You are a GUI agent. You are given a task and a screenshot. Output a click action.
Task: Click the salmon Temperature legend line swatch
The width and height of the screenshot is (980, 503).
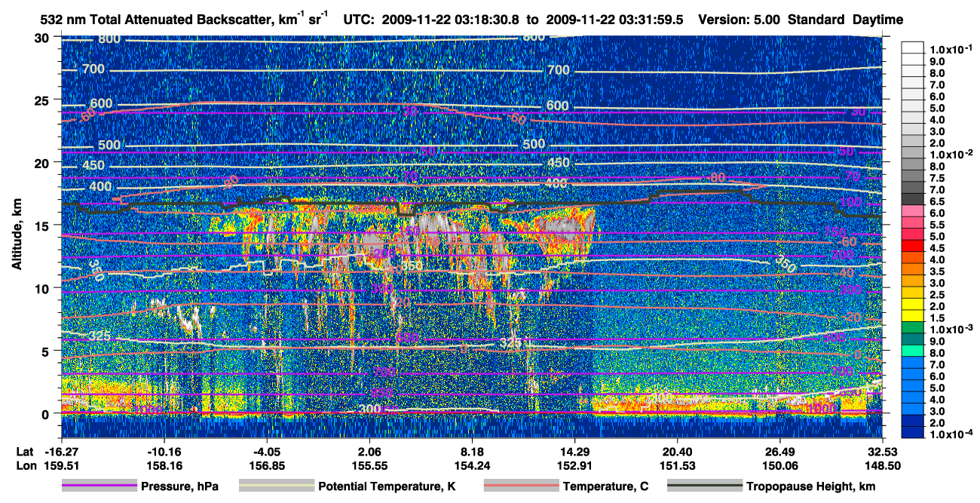click(521, 486)
